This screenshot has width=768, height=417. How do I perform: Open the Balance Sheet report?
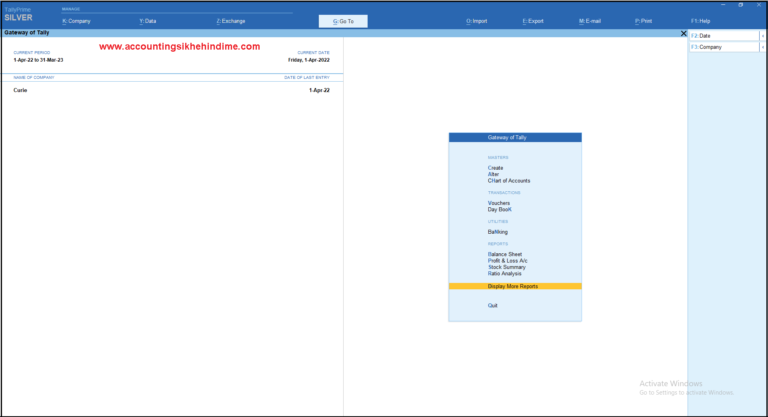[505, 254]
